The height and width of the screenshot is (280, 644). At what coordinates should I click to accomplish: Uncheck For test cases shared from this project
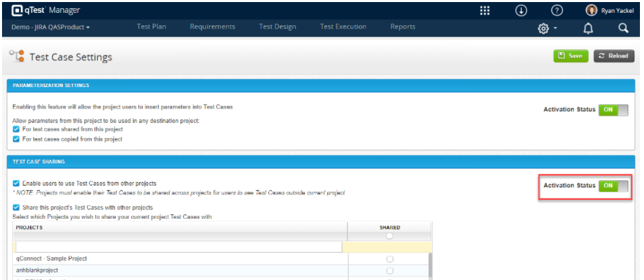pyautogui.click(x=16, y=129)
